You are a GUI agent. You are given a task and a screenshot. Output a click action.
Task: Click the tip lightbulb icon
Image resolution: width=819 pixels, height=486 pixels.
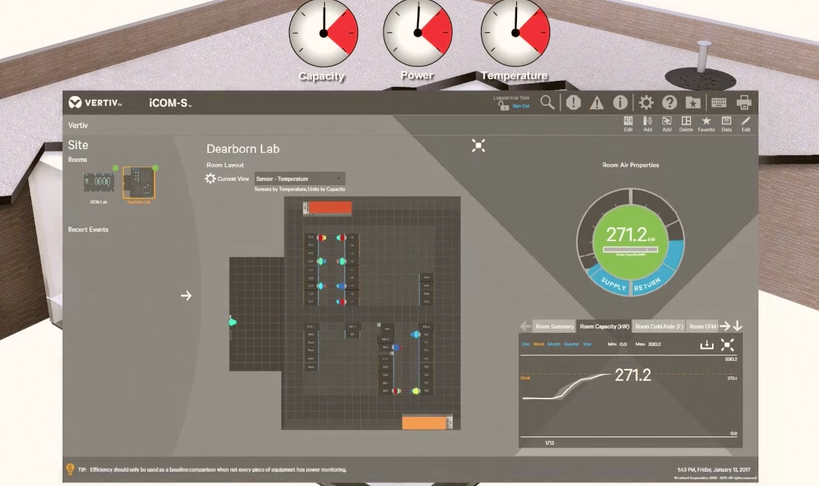(x=70, y=469)
